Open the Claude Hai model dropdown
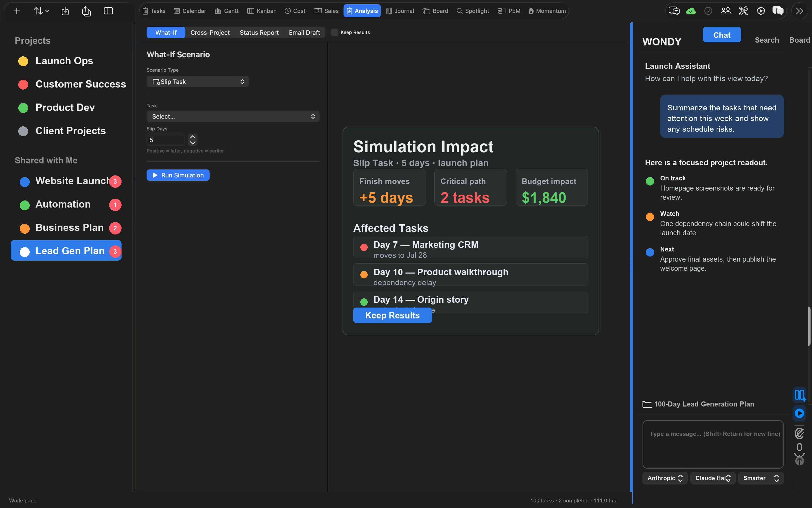Screen dimensions: 812x508 tap(713, 478)
